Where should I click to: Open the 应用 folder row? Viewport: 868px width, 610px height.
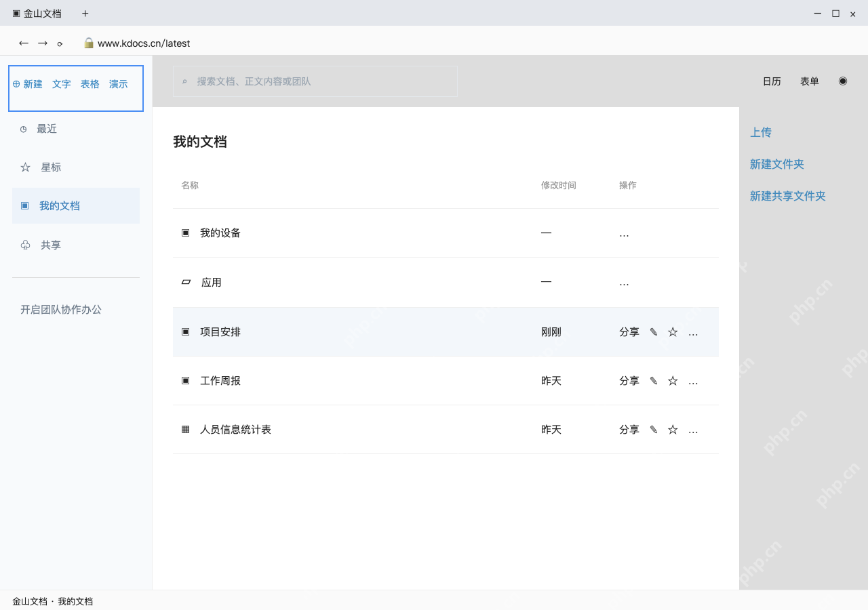[446, 282]
